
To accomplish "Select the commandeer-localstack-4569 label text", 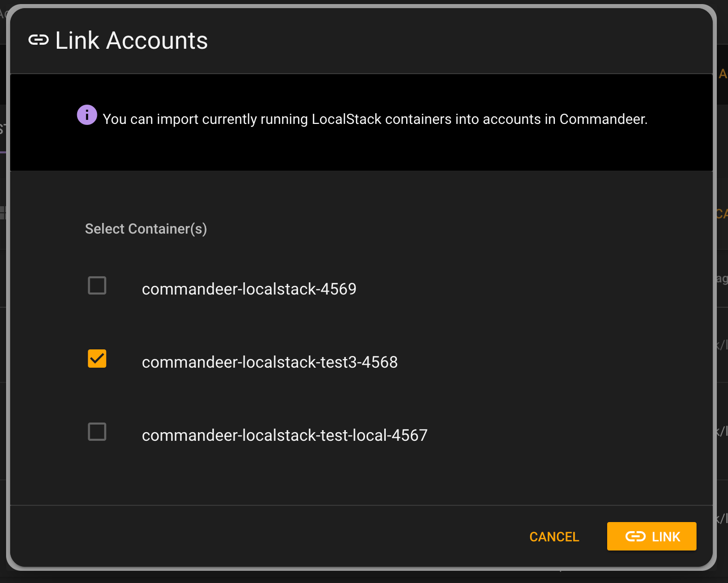I will (249, 289).
